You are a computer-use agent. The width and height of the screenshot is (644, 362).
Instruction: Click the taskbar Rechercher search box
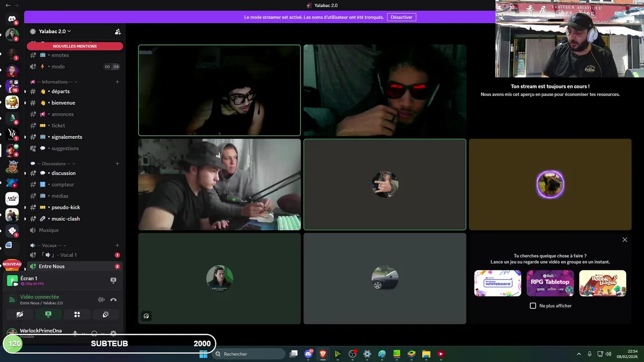[x=248, y=354]
